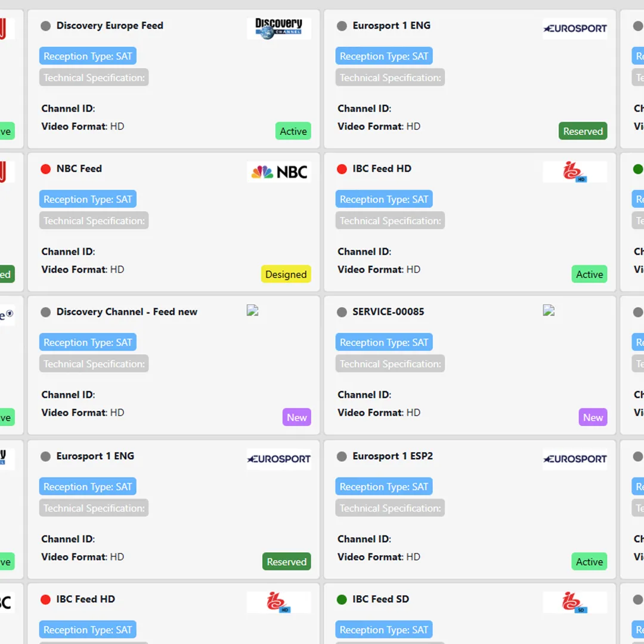Click 'Channel ID:' label on Eurosport 1 ESP2 card

pyautogui.click(x=364, y=539)
